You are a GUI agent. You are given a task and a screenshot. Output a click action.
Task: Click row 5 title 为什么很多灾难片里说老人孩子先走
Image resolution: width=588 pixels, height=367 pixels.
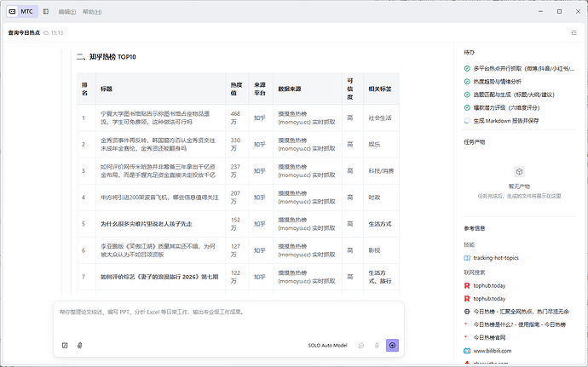pos(147,224)
